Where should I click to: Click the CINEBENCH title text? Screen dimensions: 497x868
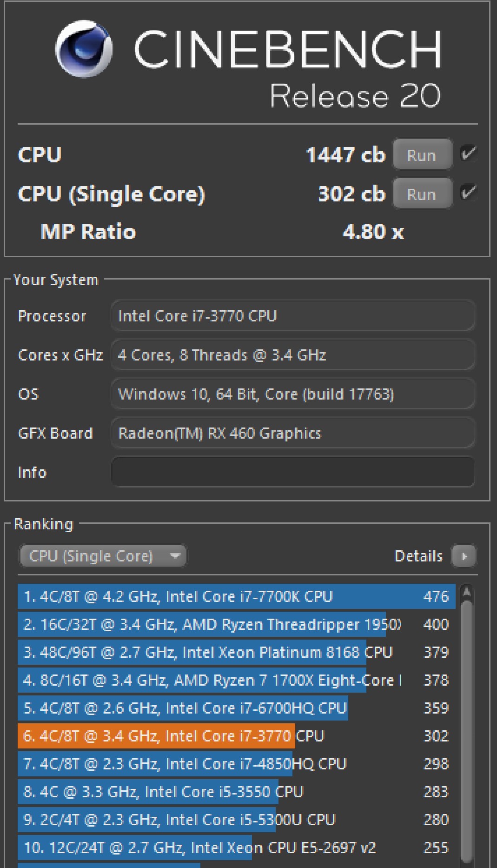[288, 49]
